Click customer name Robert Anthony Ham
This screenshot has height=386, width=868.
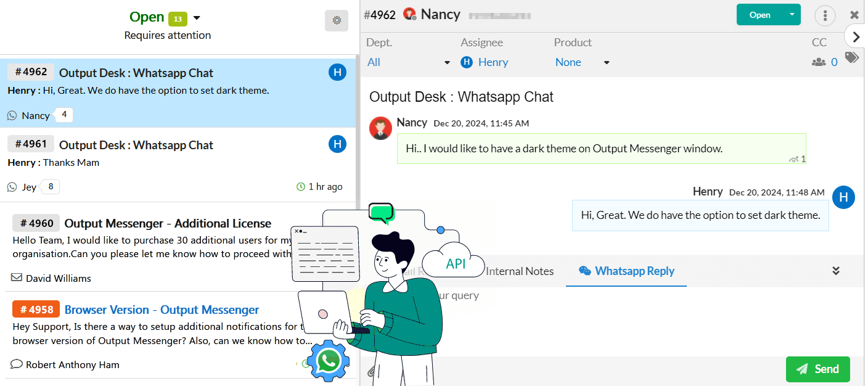tap(73, 364)
